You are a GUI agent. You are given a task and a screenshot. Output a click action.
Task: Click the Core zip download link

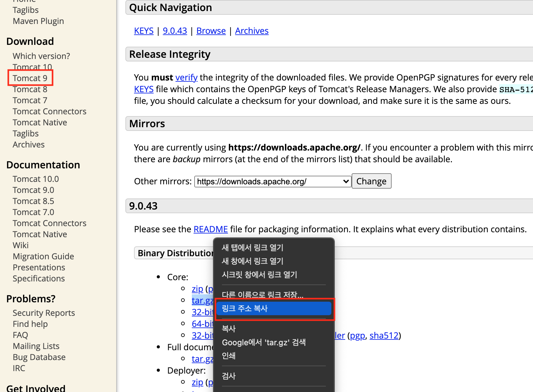pyautogui.click(x=197, y=289)
